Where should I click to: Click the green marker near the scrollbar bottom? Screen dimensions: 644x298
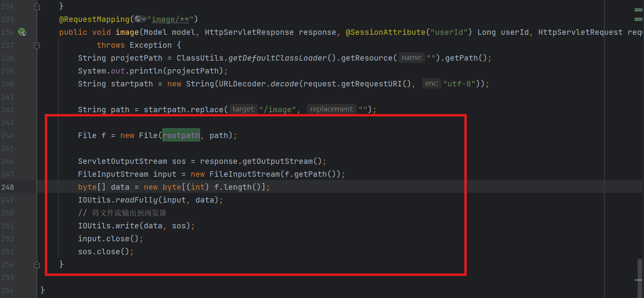click(x=638, y=280)
